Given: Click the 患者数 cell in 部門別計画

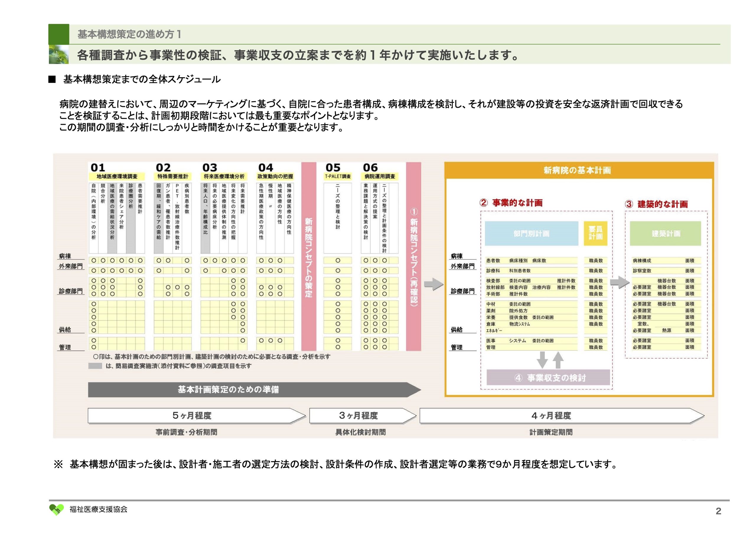Looking at the screenshot, I should (493, 260).
